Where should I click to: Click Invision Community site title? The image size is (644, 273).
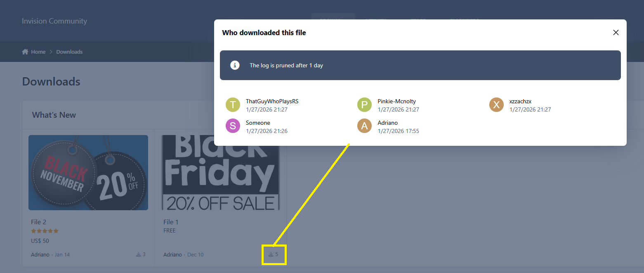point(54,21)
